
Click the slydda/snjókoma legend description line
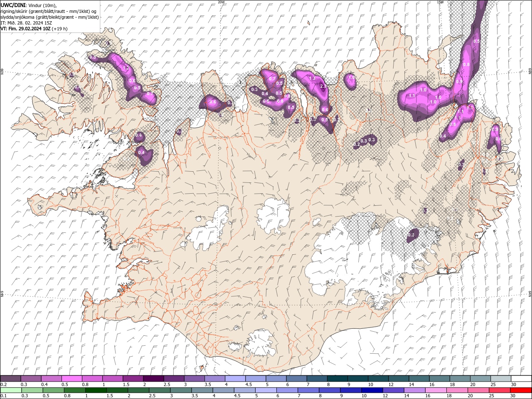50,17
